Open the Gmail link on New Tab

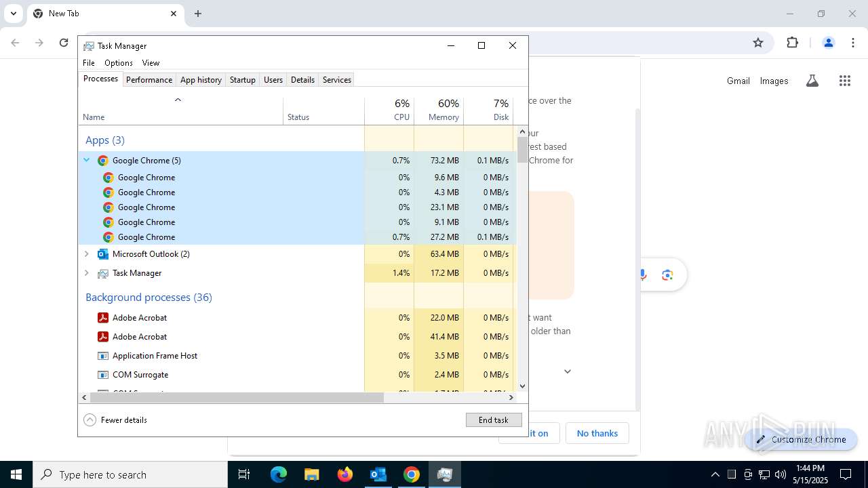pyautogui.click(x=738, y=81)
